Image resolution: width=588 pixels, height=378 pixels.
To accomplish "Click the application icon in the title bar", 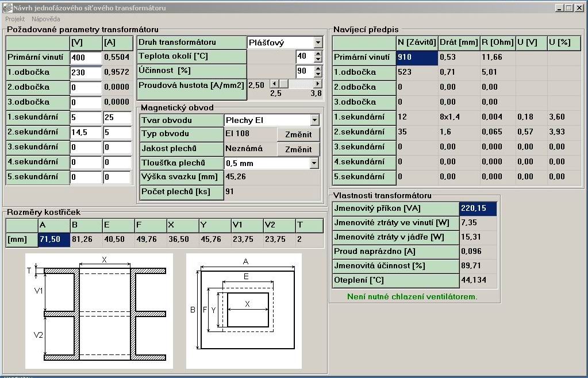I will pos(7,7).
